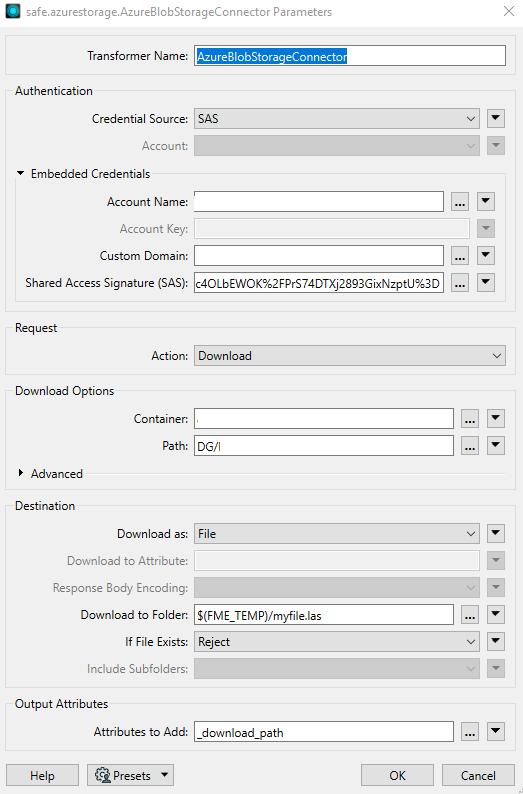Click the Cancel button
The height and width of the screenshot is (794, 523).
[x=478, y=775]
